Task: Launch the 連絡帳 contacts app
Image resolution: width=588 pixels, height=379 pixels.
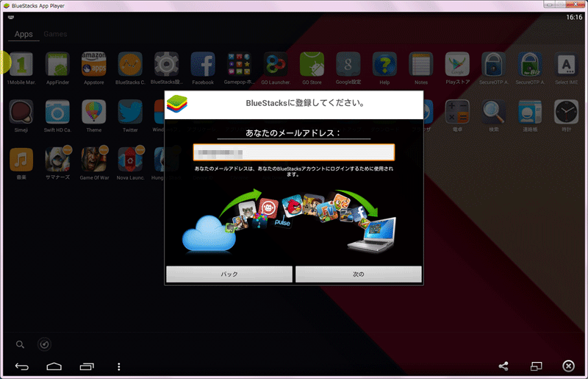Action: pos(530,112)
